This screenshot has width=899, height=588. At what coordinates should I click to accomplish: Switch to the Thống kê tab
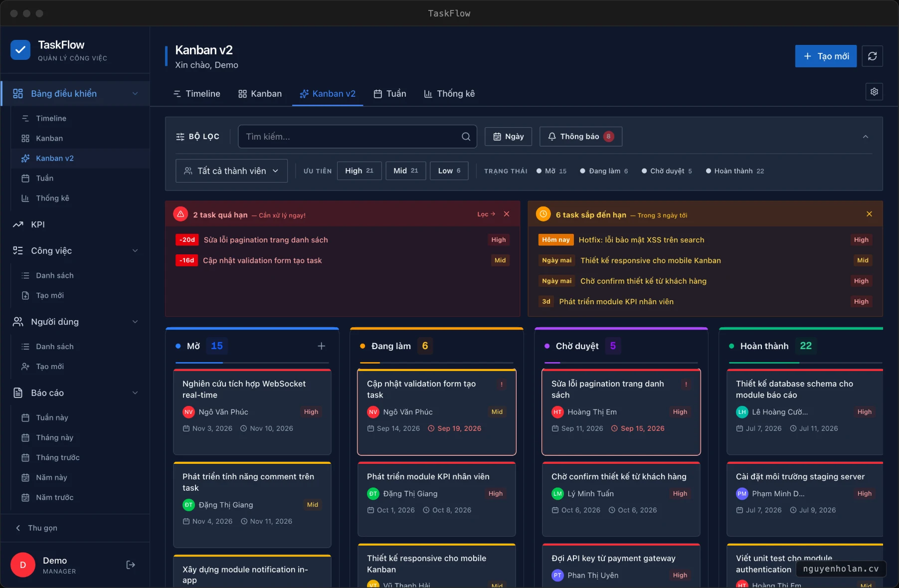(x=449, y=94)
